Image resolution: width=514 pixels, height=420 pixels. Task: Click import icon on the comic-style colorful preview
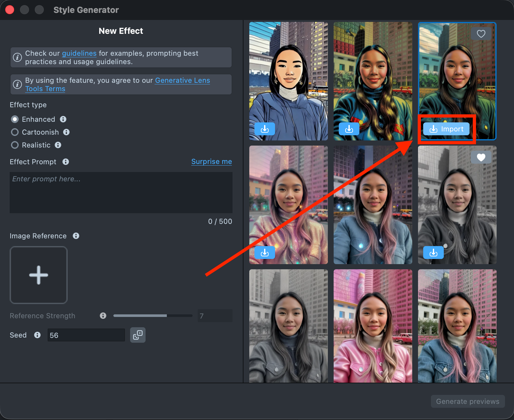tap(349, 129)
